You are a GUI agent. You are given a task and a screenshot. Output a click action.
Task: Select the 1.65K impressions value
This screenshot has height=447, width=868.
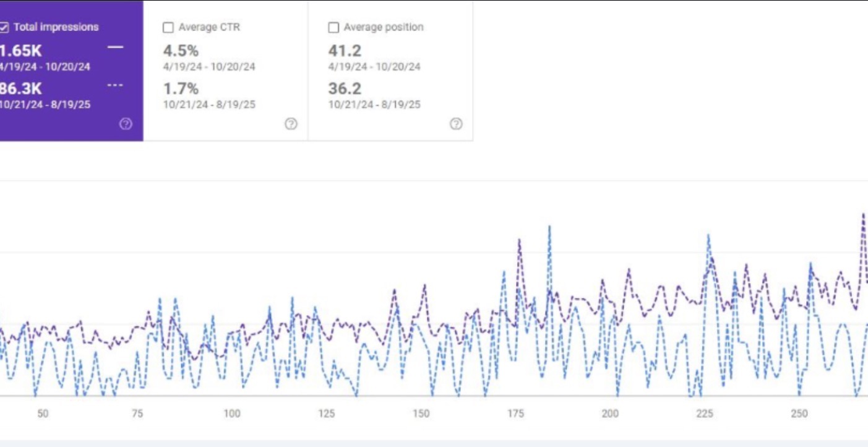pyautogui.click(x=20, y=51)
